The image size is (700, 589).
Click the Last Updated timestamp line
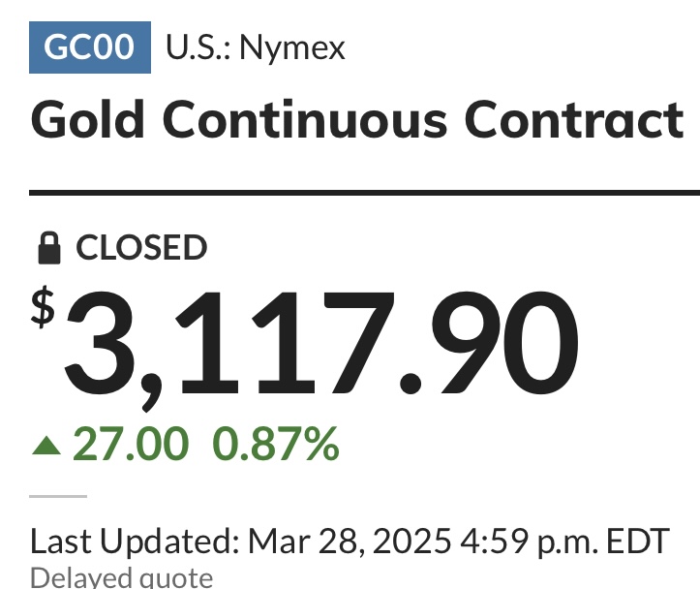click(x=350, y=542)
